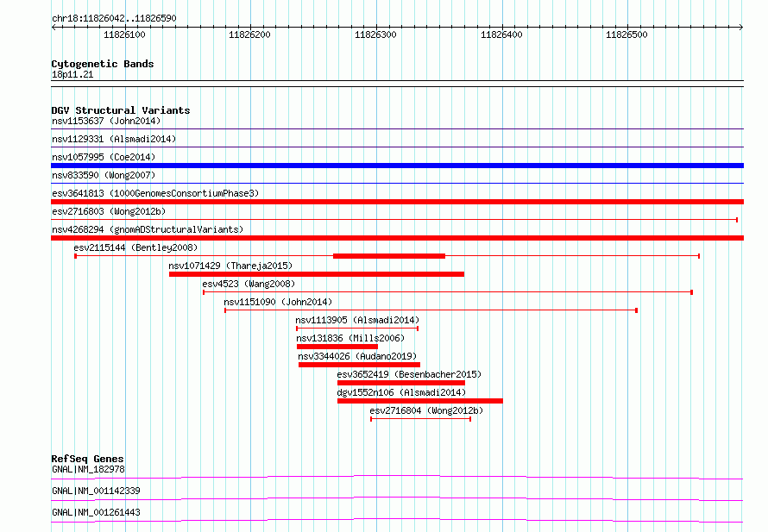Click the red bar under nsv3344026
This screenshot has height=532, width=768.
coord(359,365)
